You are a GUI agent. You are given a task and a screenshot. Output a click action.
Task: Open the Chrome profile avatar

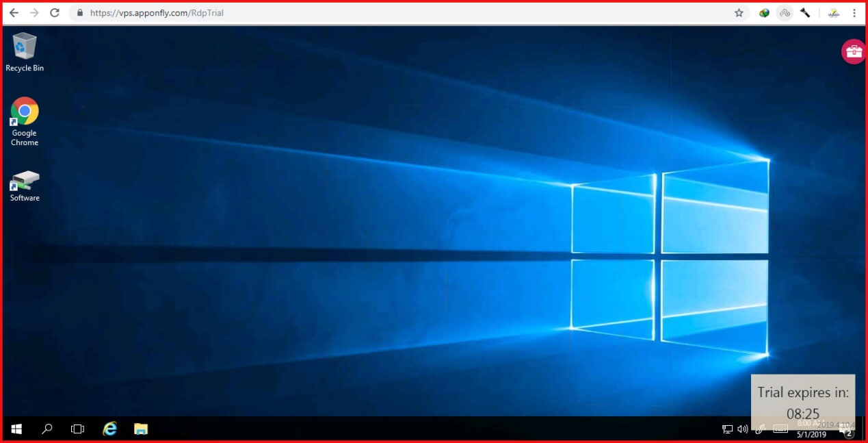click(x=833, y=13)
